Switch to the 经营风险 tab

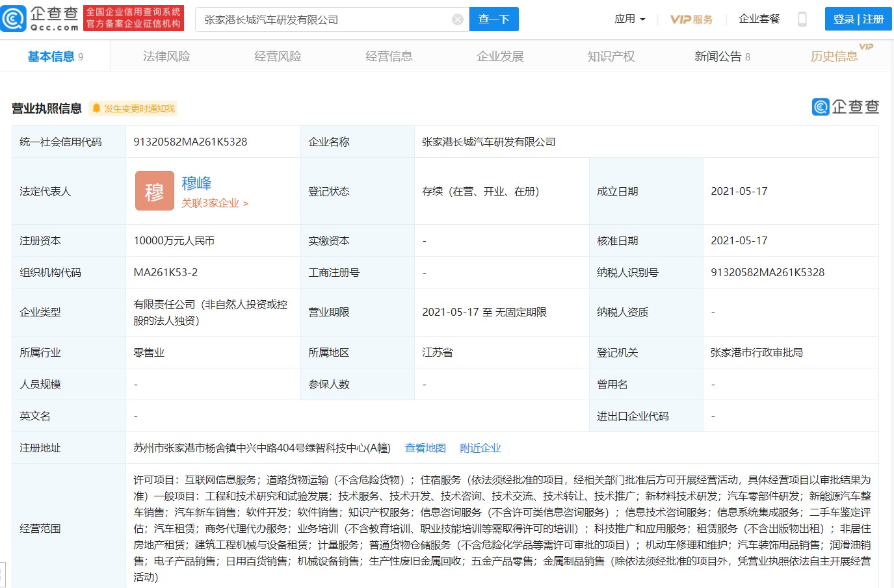point(278,57)
